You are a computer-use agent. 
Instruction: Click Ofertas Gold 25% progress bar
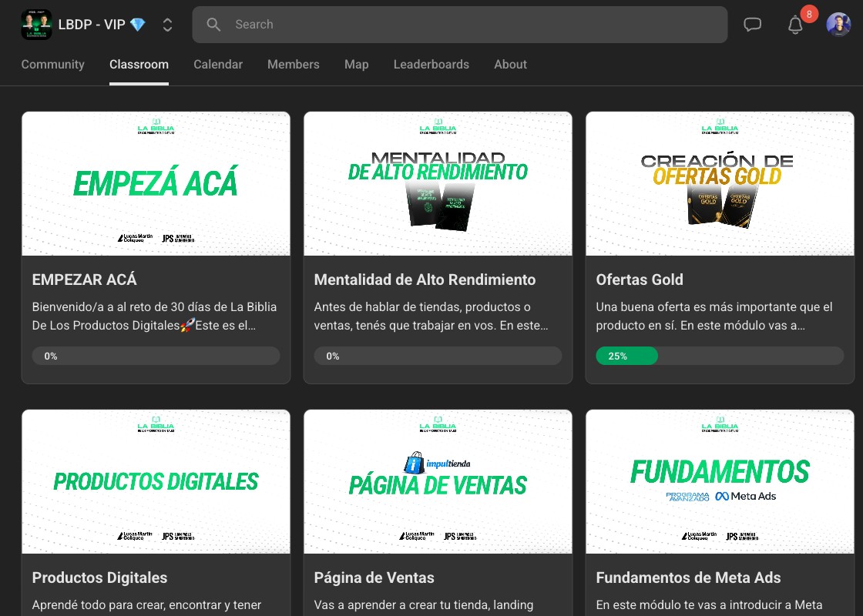pyautogui.click(x=720, y=356)
